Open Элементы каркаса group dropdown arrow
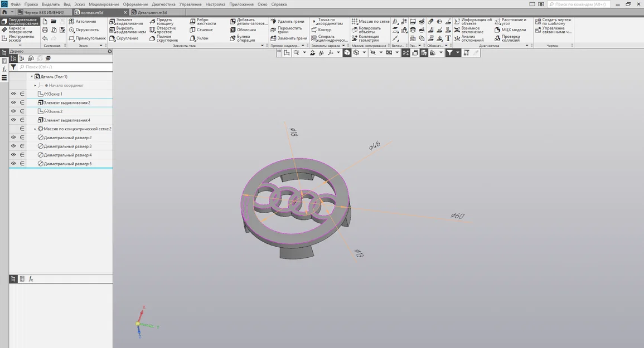The width and height of the screenshot is (644, 348). point(344,46)
